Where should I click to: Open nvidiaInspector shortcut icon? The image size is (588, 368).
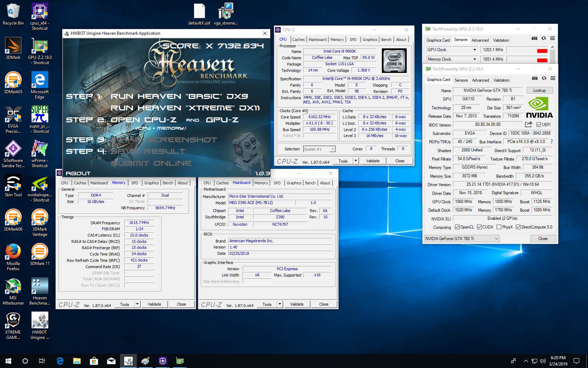(40, 188)
